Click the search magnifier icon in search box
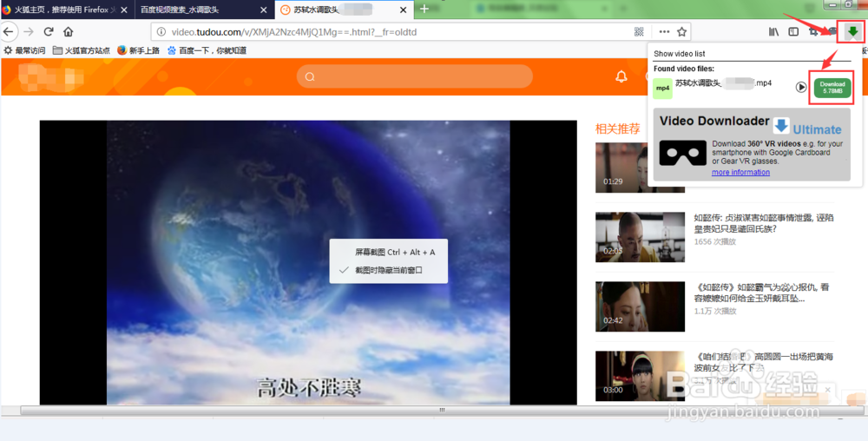Screen dimensions: 868x441 (310, 76)
